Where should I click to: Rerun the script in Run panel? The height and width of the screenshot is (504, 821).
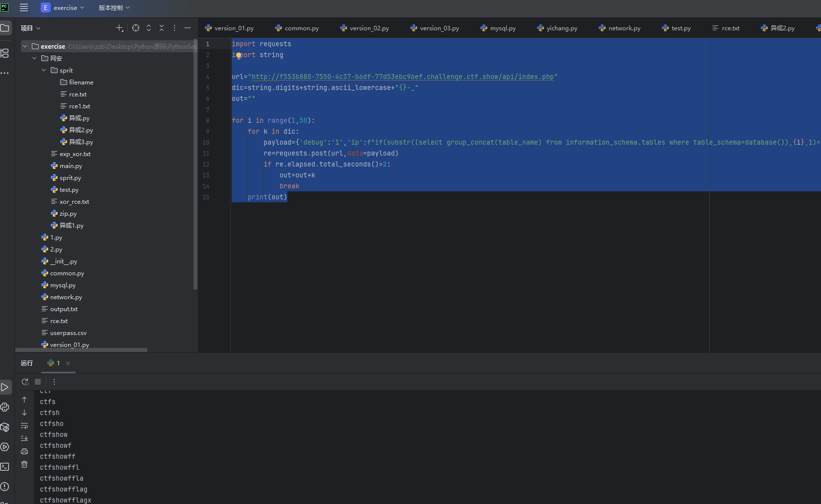(x=25, y=382)
